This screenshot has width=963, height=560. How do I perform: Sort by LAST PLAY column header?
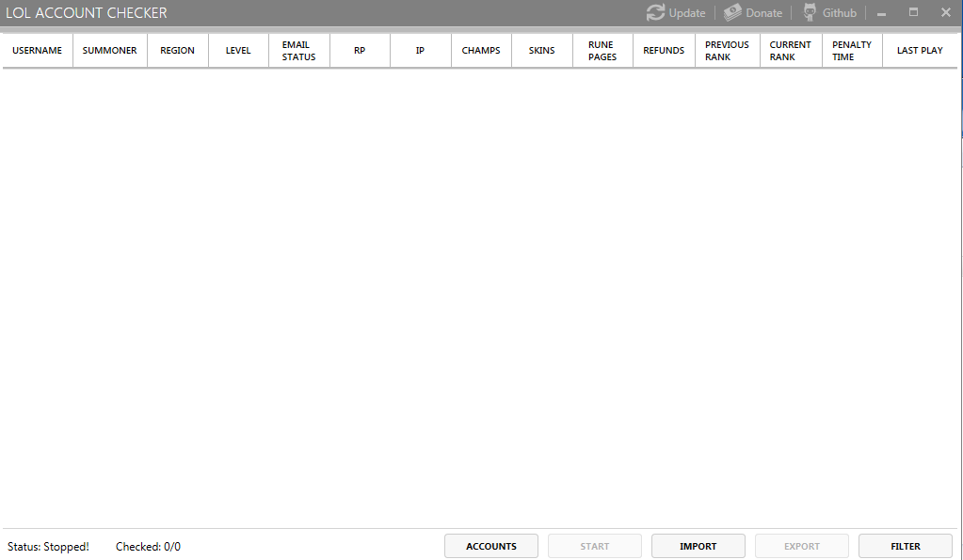point(920,50)
